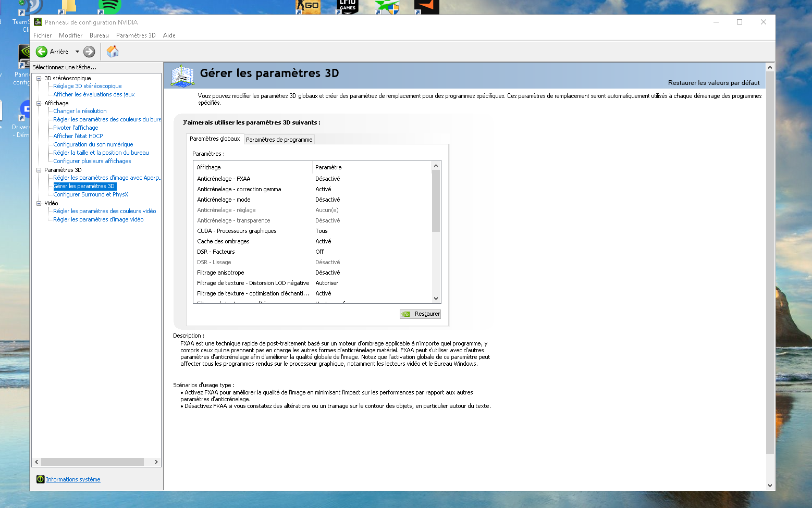The width and height of the screenshot is (812, 508).
Task: Select Filtrage de texture - Distorsion LOD négative
Action: (x=313, y=283)
